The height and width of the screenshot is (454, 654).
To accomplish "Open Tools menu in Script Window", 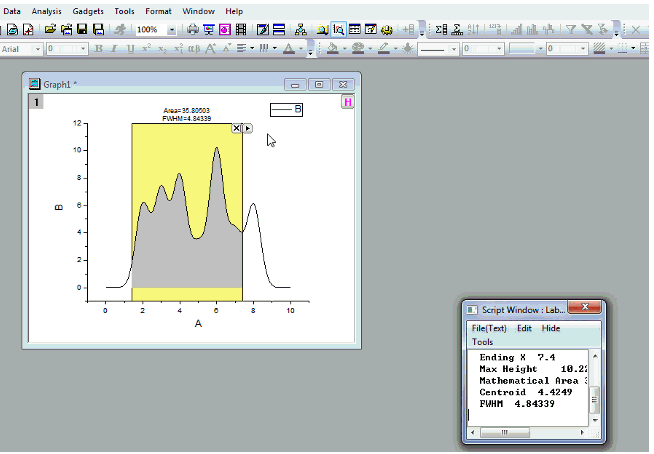I will tap(482, 342).
